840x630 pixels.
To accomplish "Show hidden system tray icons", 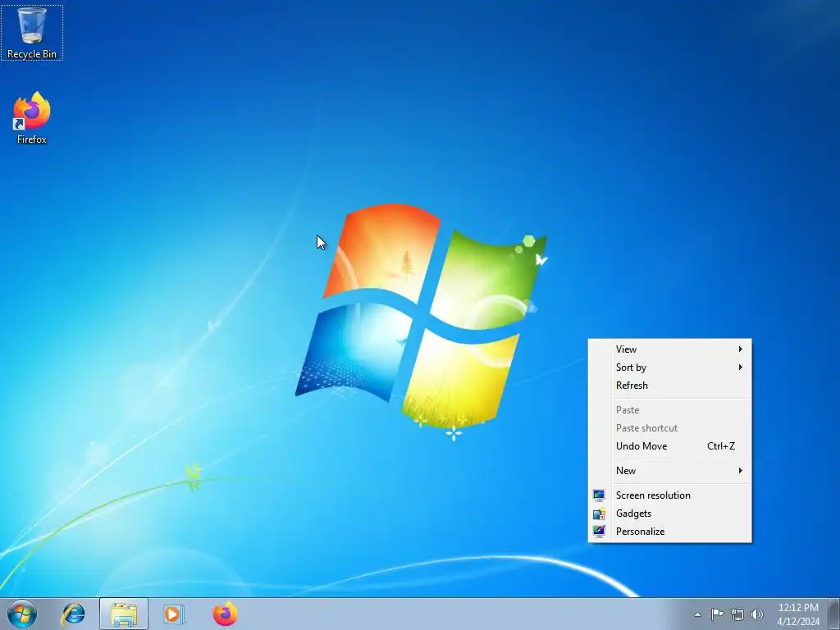I will tap(697, 614).
